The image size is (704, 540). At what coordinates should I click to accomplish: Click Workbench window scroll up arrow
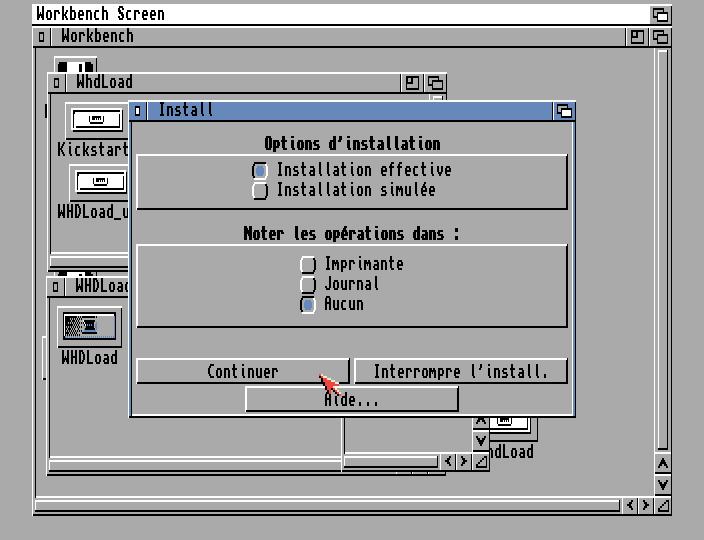(x=663, y=463)
